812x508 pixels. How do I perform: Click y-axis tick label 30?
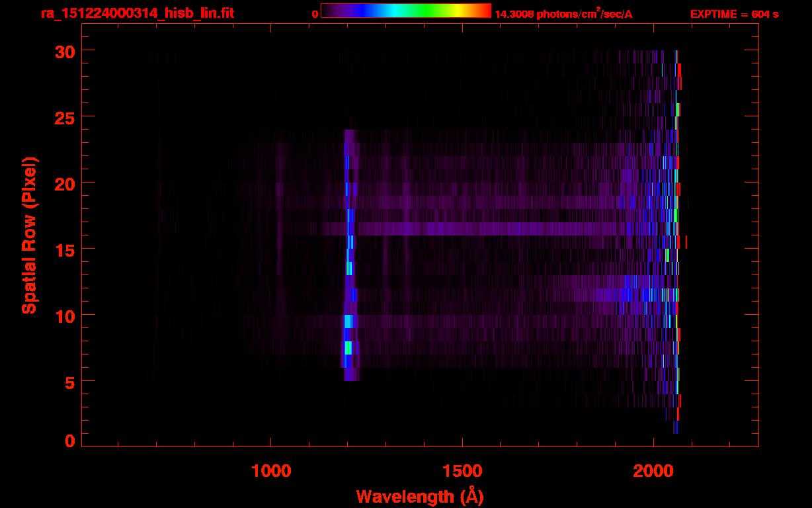click(x=64, y=51)
